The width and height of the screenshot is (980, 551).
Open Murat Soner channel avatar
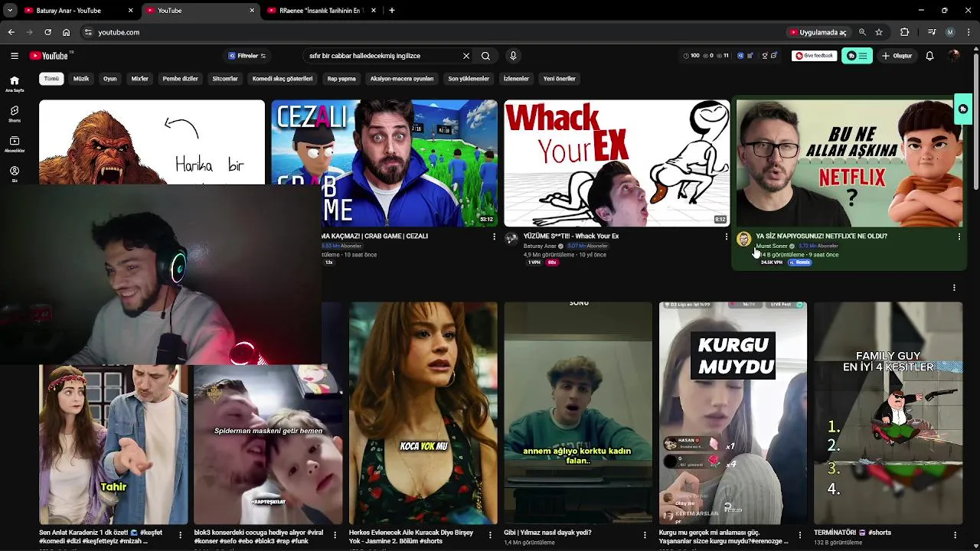point(743,240)
